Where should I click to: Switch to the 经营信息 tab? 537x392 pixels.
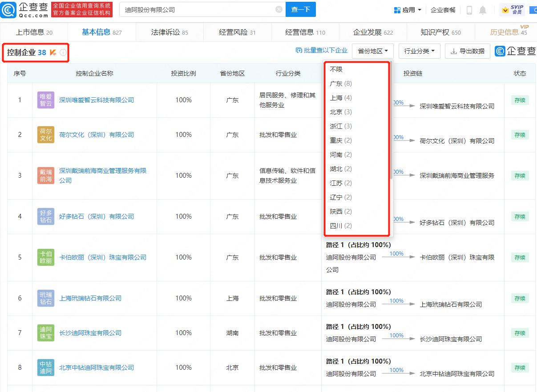[x=305, y=32]
